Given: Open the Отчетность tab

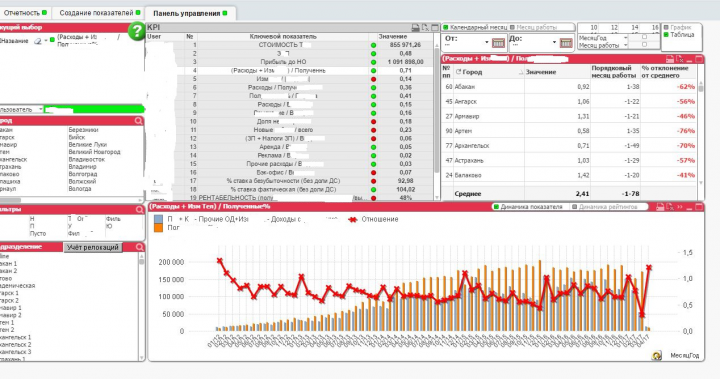Looking at the screenshot, I should (25, 13).
